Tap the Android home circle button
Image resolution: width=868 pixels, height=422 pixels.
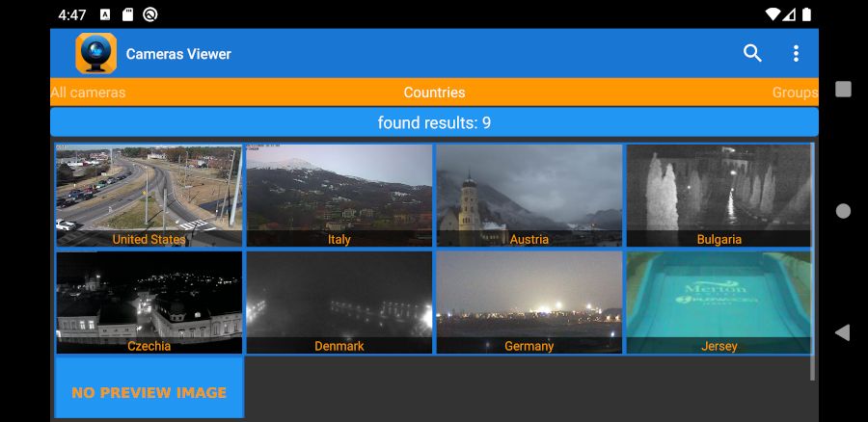(x=843, y=211)
